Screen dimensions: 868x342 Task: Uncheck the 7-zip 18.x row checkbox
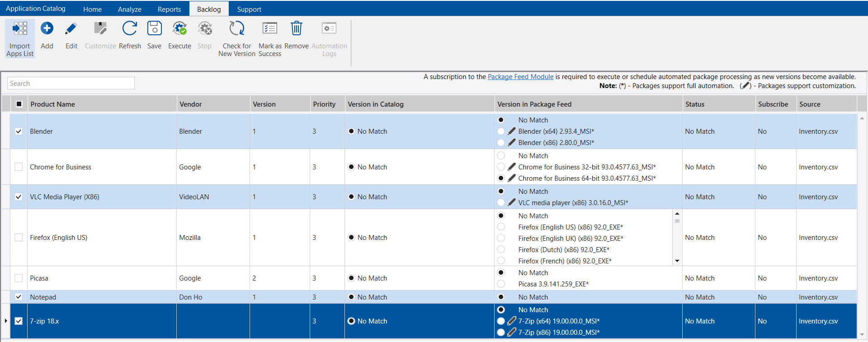[19, 321]
